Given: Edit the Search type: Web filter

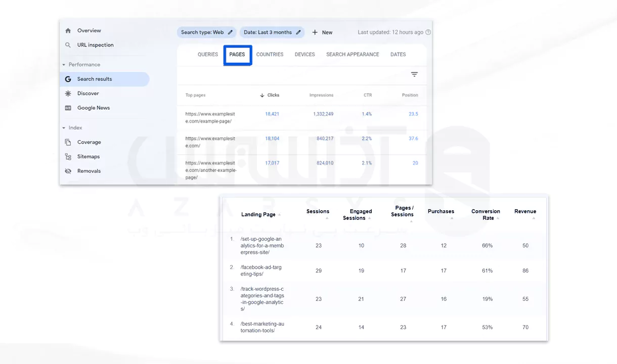Looking at the screenshot, I should click(207, 32).
